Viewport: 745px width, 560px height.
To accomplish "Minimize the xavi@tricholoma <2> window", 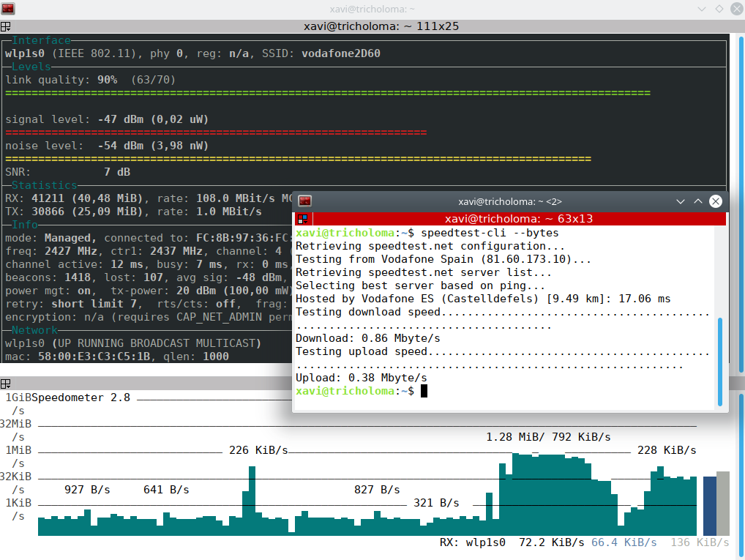I will tap(681, 201).
